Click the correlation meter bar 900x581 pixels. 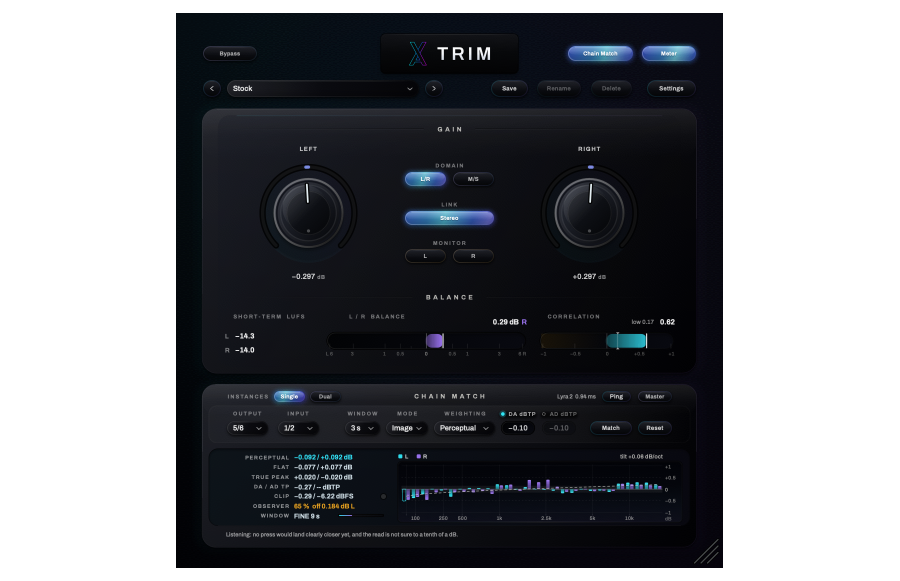pyautogui.click(x=606, y=341)
